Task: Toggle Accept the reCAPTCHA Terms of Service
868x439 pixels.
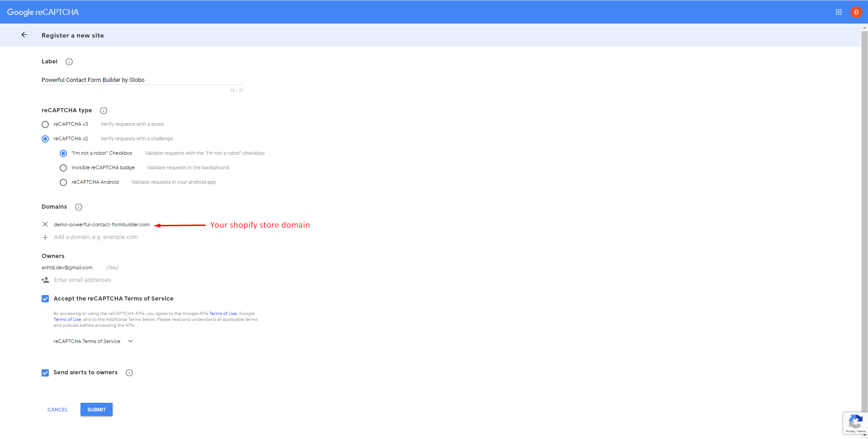Action: coord(45,299)
